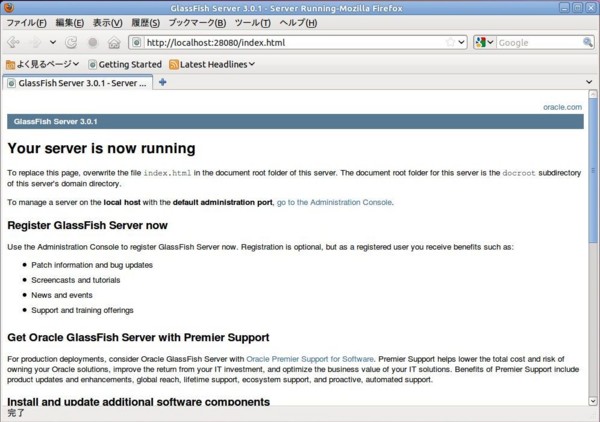Image resolution: width=600 pixels, height=422 pixels.
Task: Click the 'Register GlassFish Server now' heading
Action: click(87, 225)
